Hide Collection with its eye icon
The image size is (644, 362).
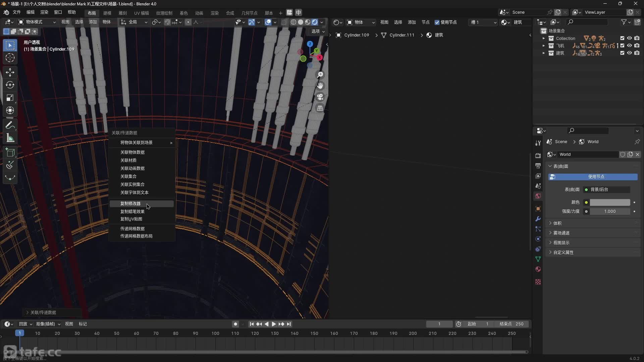(x=630, y=38)
